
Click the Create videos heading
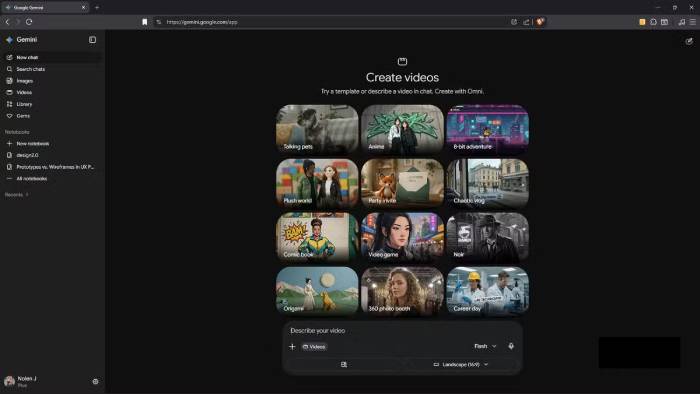tap(402, 77)
